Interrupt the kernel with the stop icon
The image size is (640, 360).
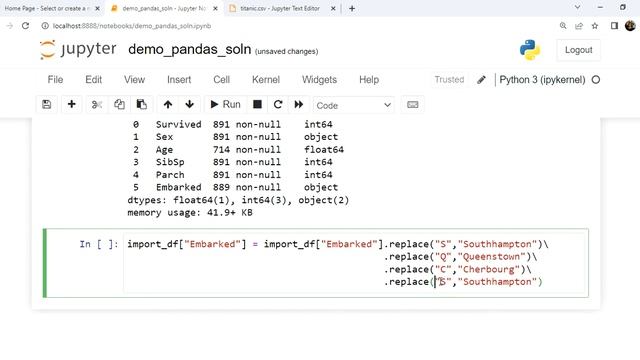click(x=257, y=104)
